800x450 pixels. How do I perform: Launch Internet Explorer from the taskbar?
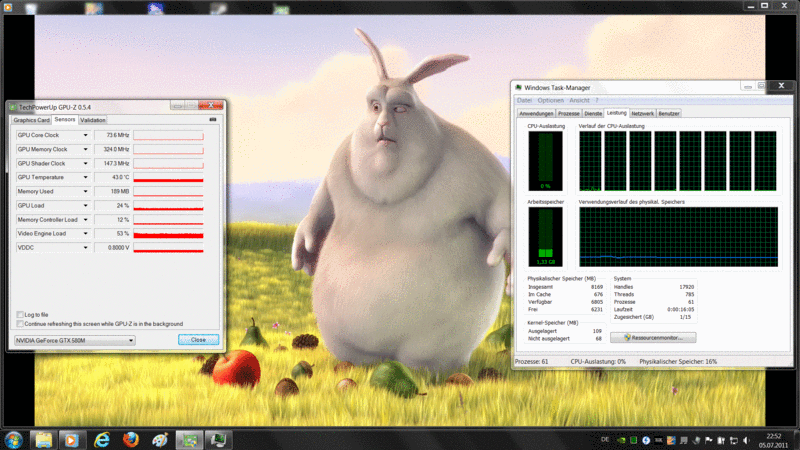pyautogui.click(x=102, y=439)
